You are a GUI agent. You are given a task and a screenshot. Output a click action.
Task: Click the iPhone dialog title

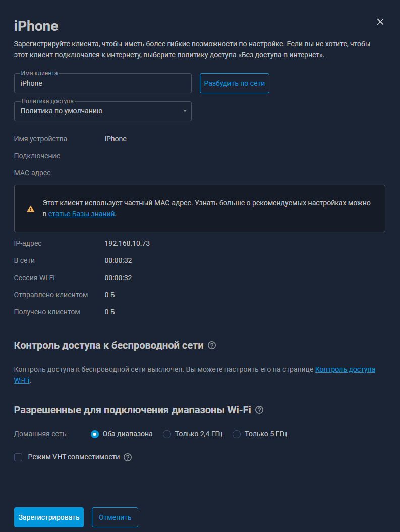pos(36,26)
